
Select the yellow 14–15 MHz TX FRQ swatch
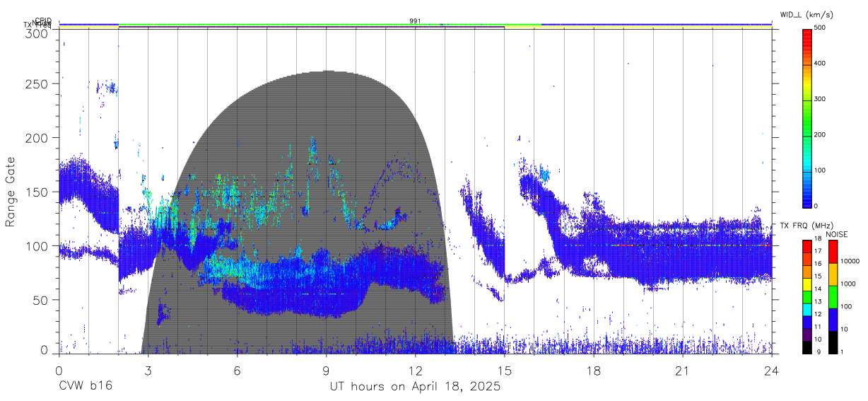[x=807, y=284]
